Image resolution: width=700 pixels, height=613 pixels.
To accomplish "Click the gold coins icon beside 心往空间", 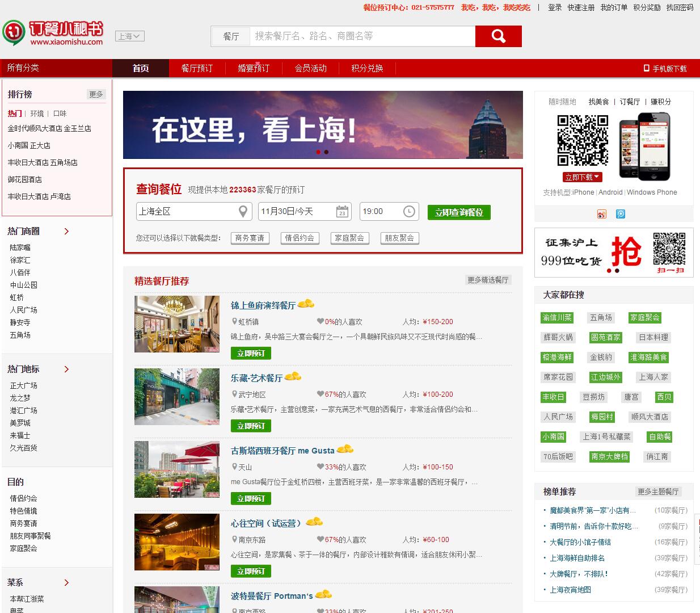I will coord(314,522).
